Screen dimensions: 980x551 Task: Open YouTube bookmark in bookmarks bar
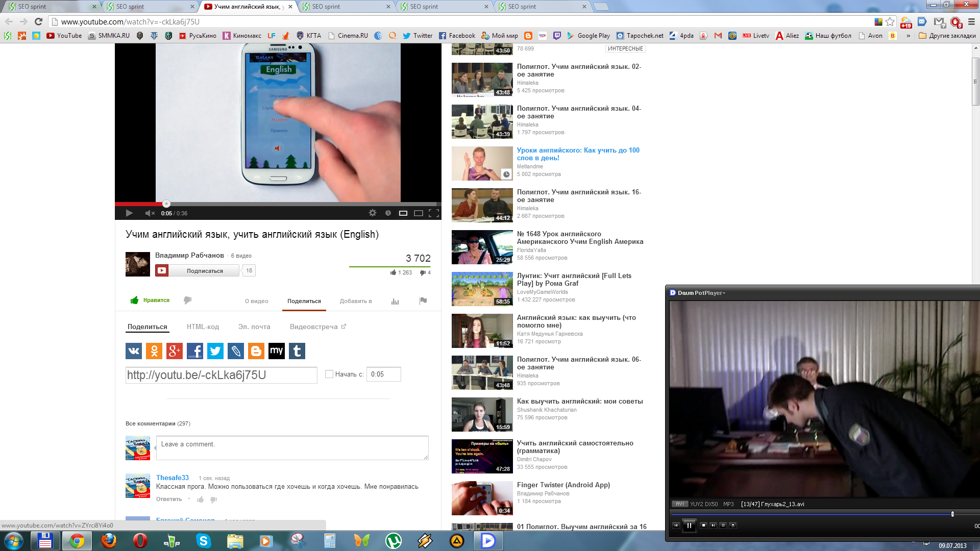pyautogui.click(x=64, y=36)
